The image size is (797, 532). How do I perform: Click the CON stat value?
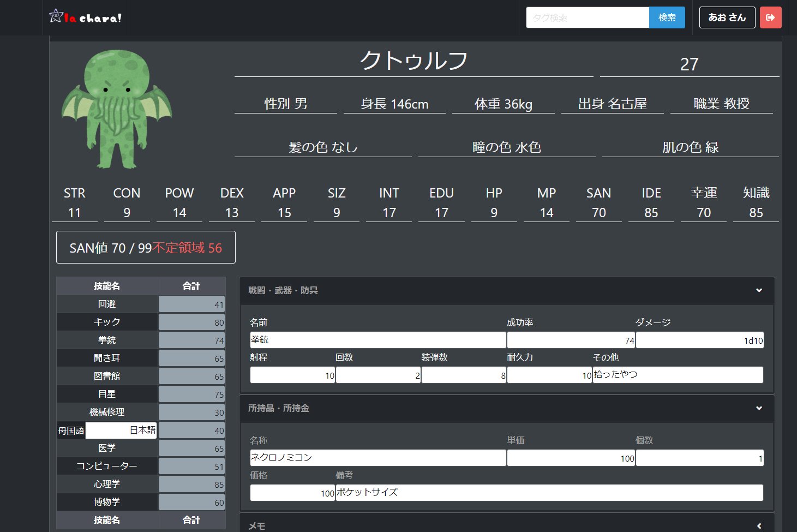pyautogui.click(x=127, y=213)
